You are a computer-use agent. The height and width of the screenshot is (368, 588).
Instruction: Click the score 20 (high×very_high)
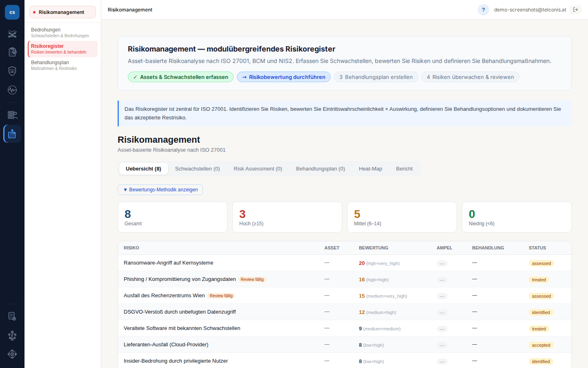click(x=379, y=263)
